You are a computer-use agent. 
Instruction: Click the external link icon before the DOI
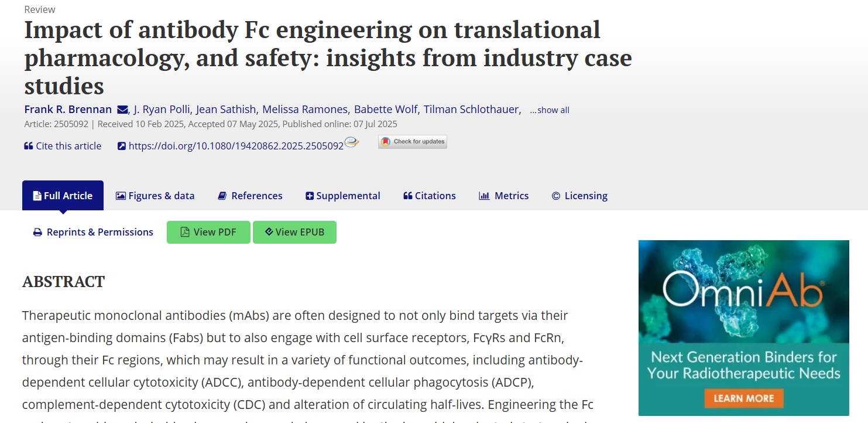point(122,146)
